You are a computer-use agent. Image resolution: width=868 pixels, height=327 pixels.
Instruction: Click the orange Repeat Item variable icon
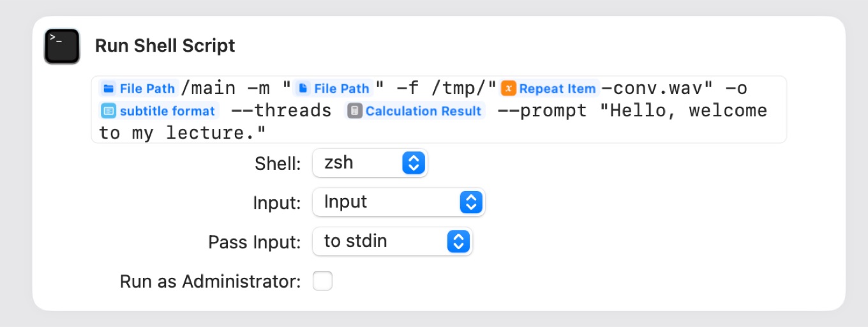509,88
